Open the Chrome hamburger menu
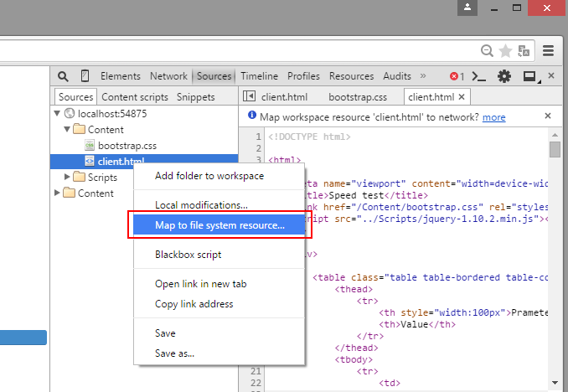 tap(548, 51)
